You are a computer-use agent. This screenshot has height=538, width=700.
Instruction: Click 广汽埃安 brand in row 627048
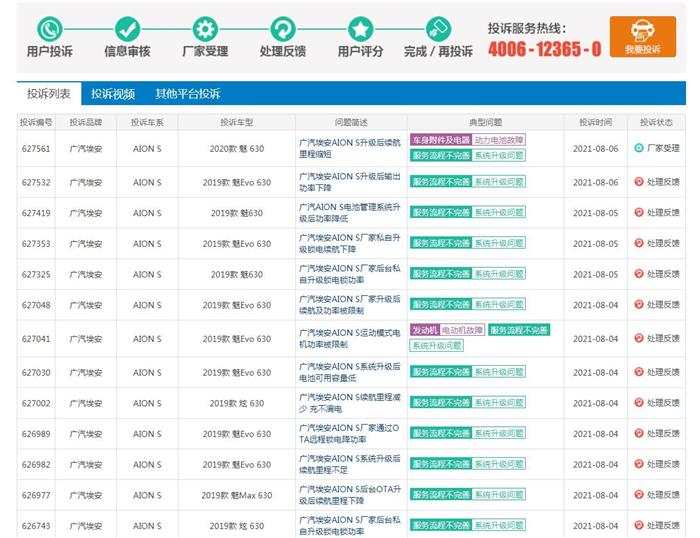(x=86, y=305)
